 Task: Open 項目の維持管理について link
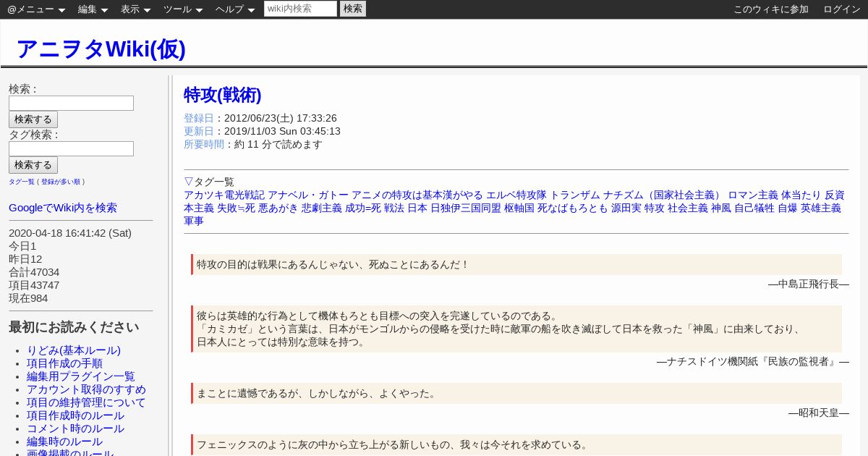coord(86,402)
